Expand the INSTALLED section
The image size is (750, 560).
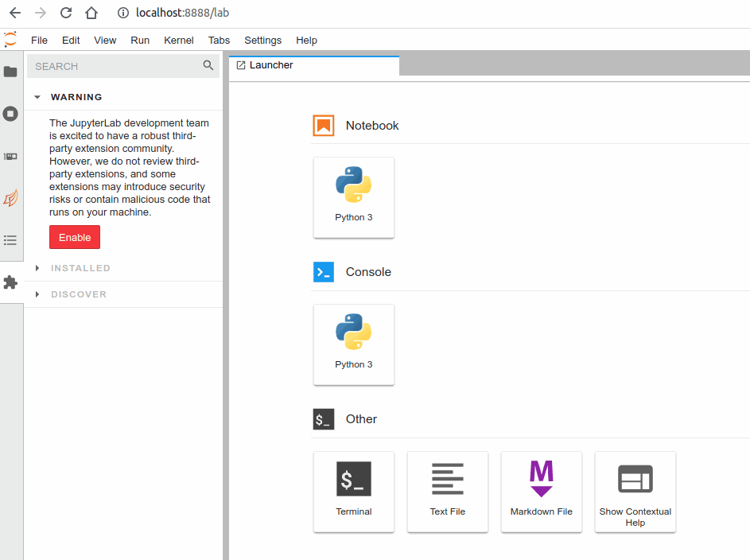[37, 268]
